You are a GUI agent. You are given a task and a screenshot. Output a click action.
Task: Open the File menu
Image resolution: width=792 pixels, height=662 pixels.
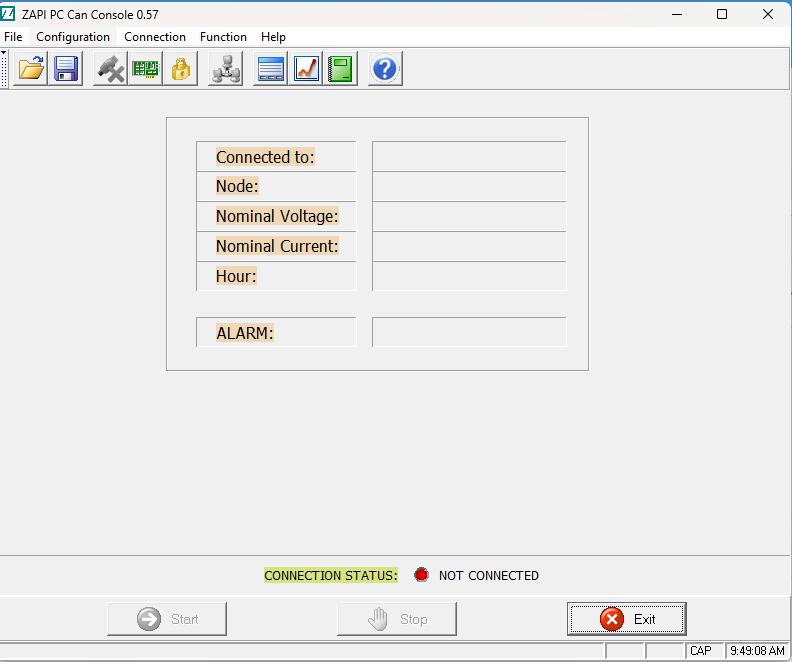pyautogui.click(x=13, y=37)
